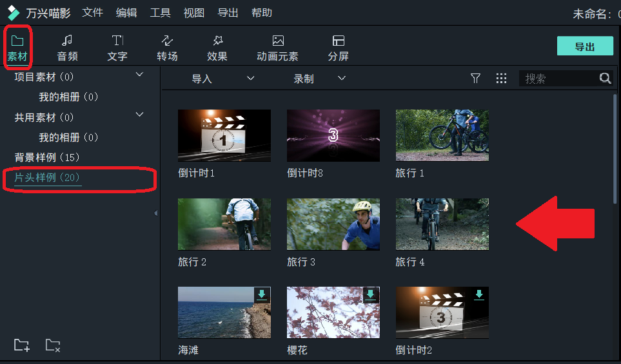621x364 pixels.
Task: Open 片头样例 (20) category
Action: coord(47,178)
